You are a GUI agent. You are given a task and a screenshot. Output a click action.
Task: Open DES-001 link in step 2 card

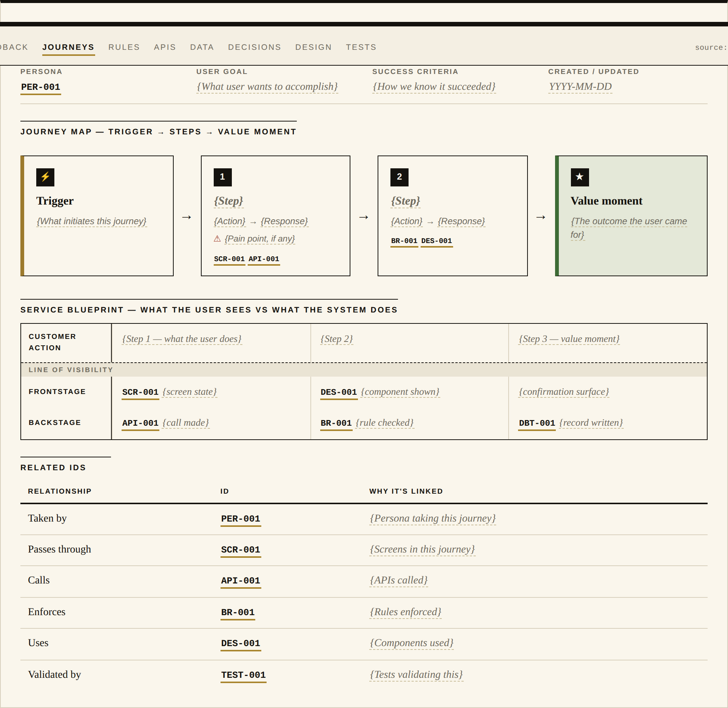click(x=437, y=241)
